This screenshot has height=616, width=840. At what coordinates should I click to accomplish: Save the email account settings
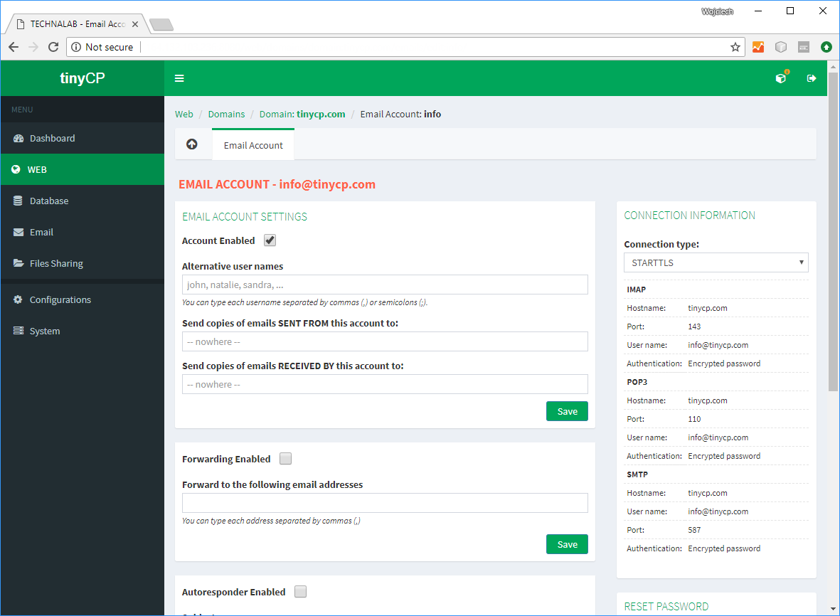pos(567,411)
